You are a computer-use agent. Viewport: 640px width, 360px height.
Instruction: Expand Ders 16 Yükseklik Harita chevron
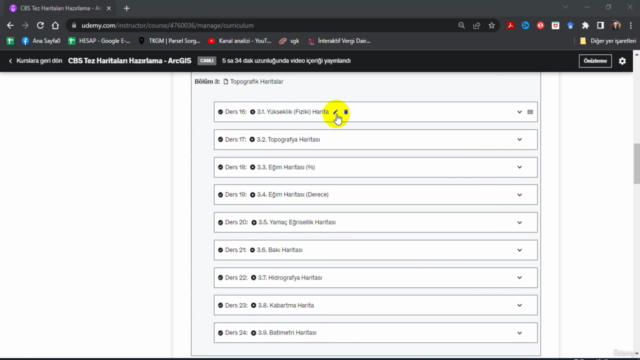[x=519, y=112]
